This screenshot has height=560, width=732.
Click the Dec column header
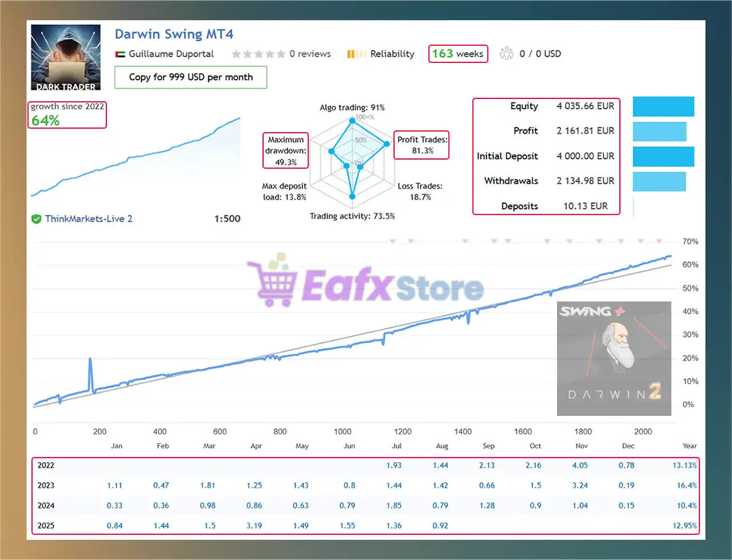coord(628,446)
